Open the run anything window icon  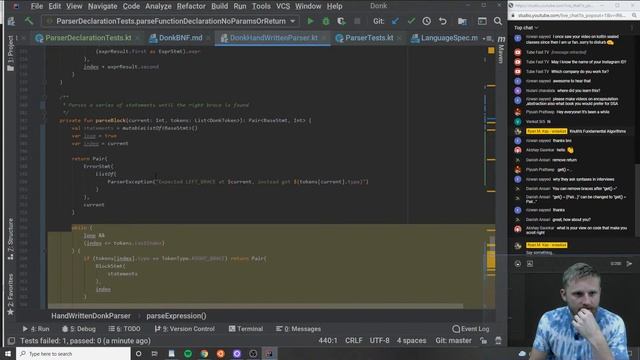coord(482,21)
